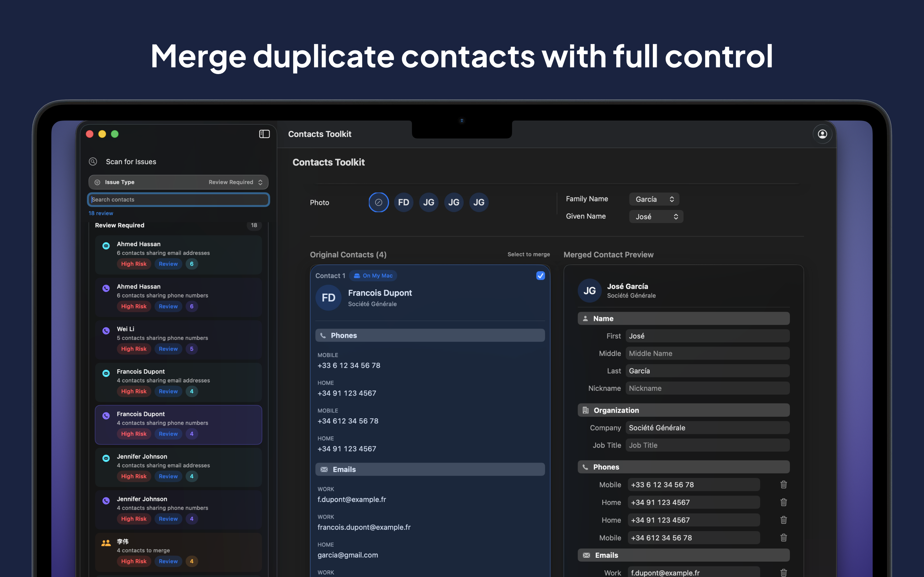Click the On My Mac source badge
Viewport: 924px width, 577px height.
373,276
